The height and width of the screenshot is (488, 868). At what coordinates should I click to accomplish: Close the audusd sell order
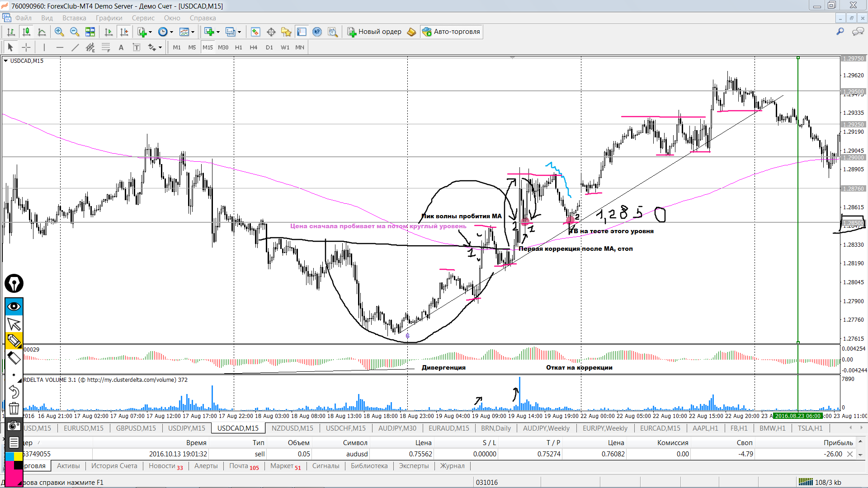(x=850, y=454)
